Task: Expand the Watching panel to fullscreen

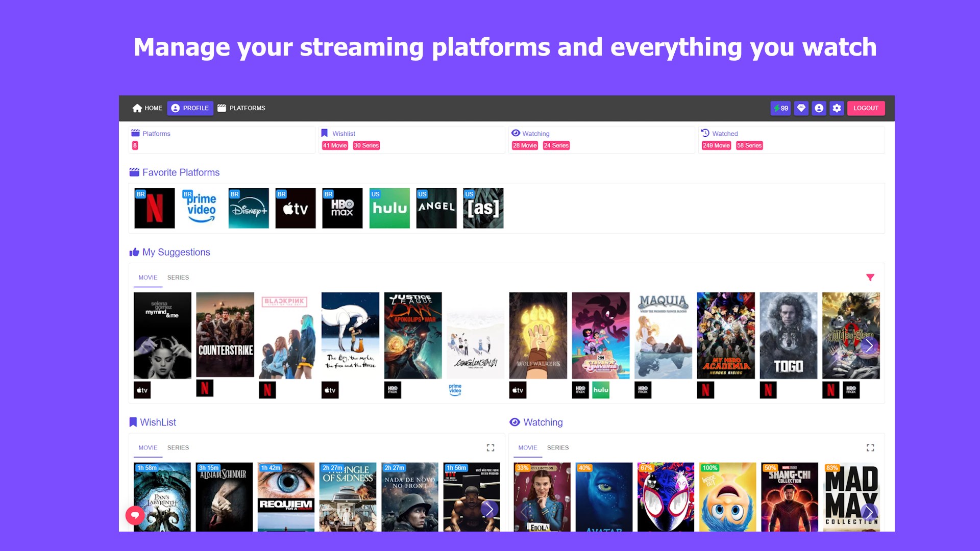Action: point(870,447)
